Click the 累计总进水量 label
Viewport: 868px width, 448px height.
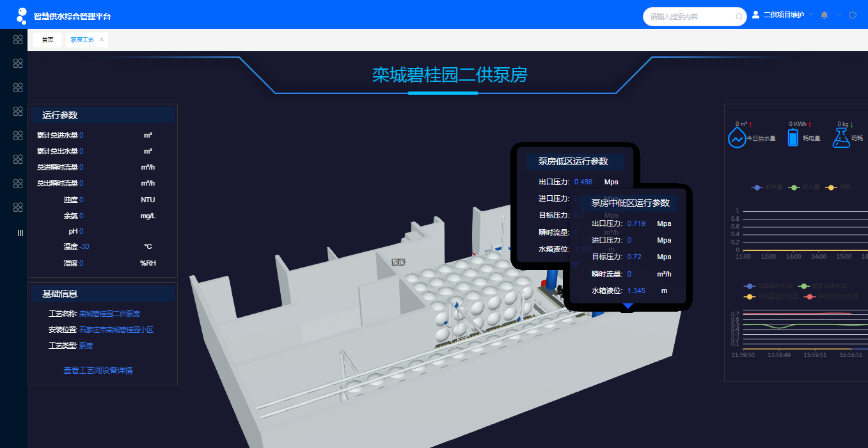(58, 135)
